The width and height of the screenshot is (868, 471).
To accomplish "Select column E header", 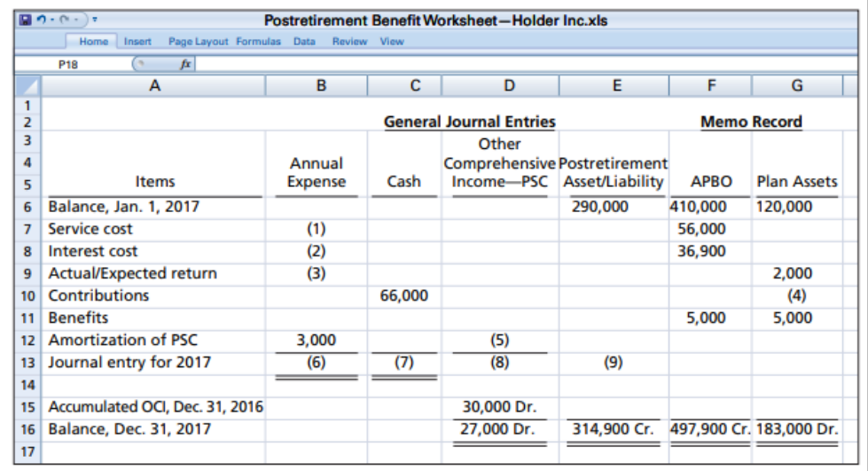I will click(x=615, y=87).
